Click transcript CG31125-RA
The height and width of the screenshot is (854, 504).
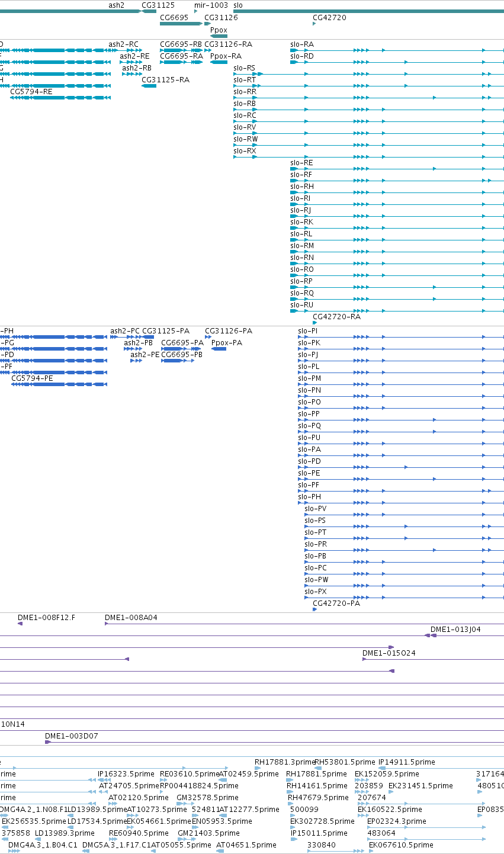tap(165, 80)
